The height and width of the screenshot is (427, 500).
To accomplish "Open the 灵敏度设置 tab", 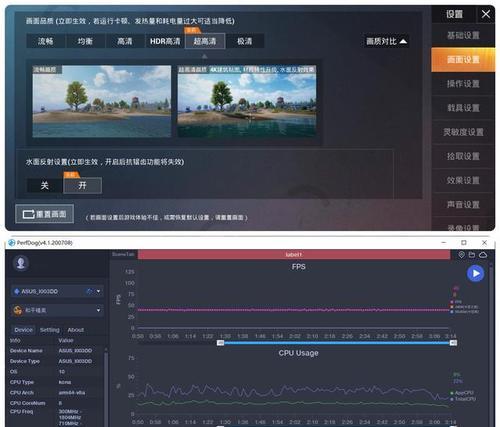I will coord(463,132).
